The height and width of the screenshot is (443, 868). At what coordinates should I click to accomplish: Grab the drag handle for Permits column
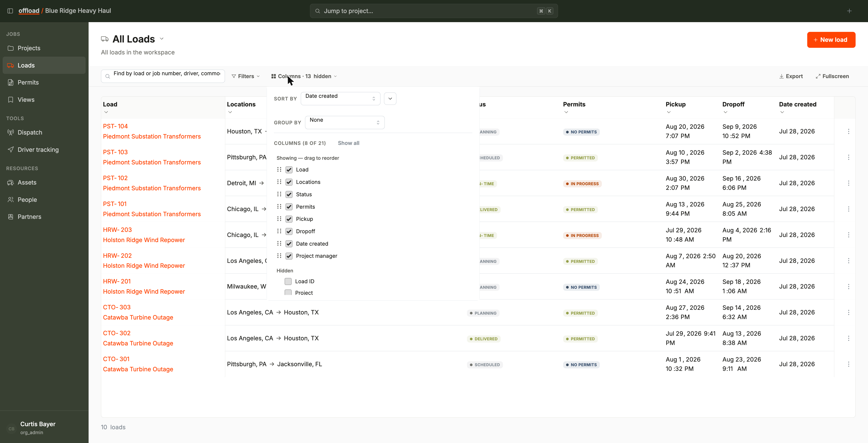pos(279,206)
